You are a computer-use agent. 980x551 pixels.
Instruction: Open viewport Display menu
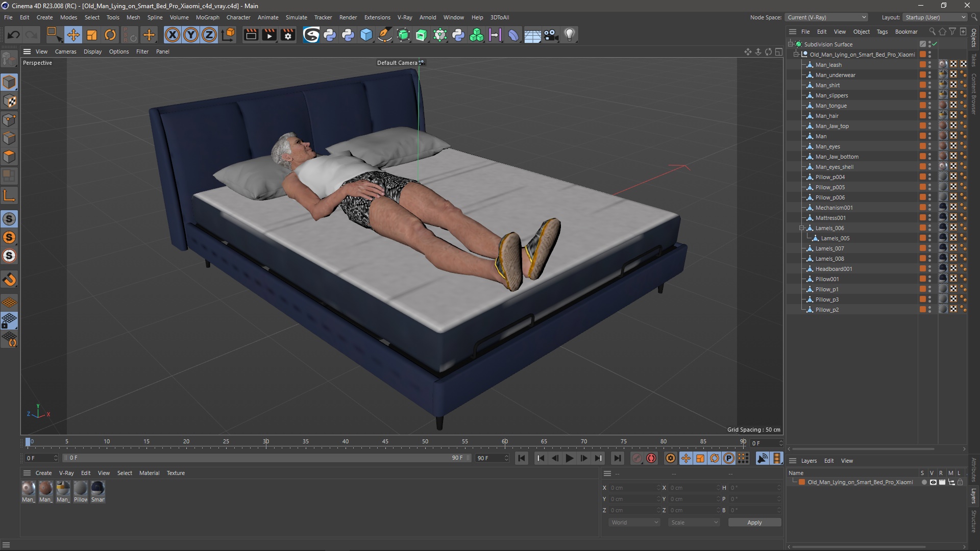pos(92,52)
